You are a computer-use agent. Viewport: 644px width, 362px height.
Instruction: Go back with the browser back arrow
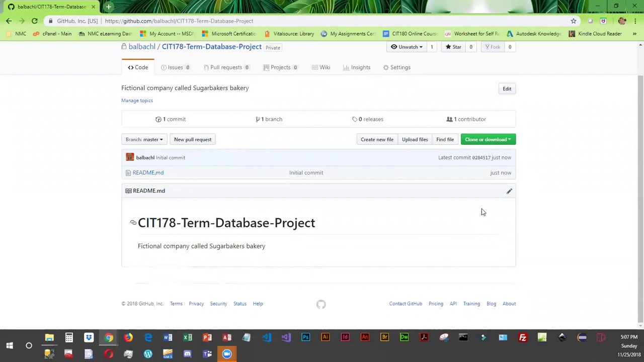(9, 21)
